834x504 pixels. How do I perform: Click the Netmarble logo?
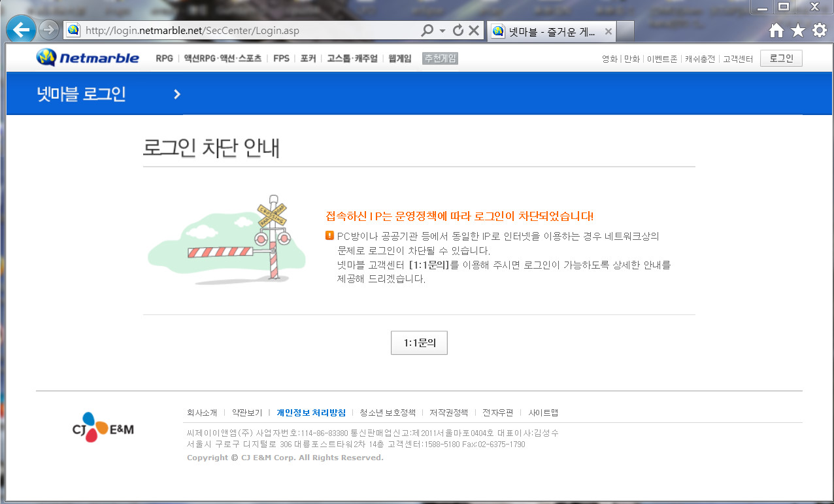click(88, 58)
